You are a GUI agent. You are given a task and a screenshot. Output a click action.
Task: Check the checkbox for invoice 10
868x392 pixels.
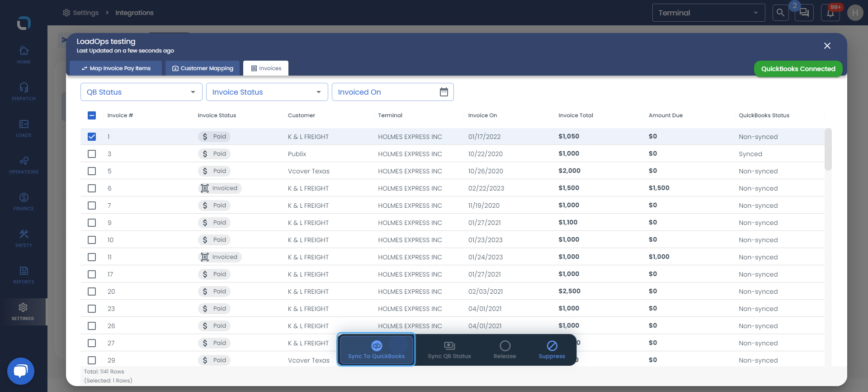[92, 240]
